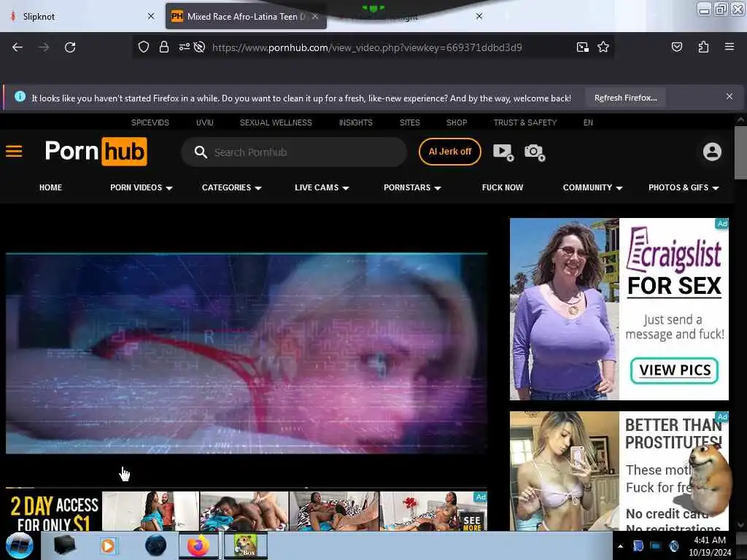Click the blocked autoplay icon in address bar
The width and height of the screenshot is (747, 560).
(x=200, y=47)
